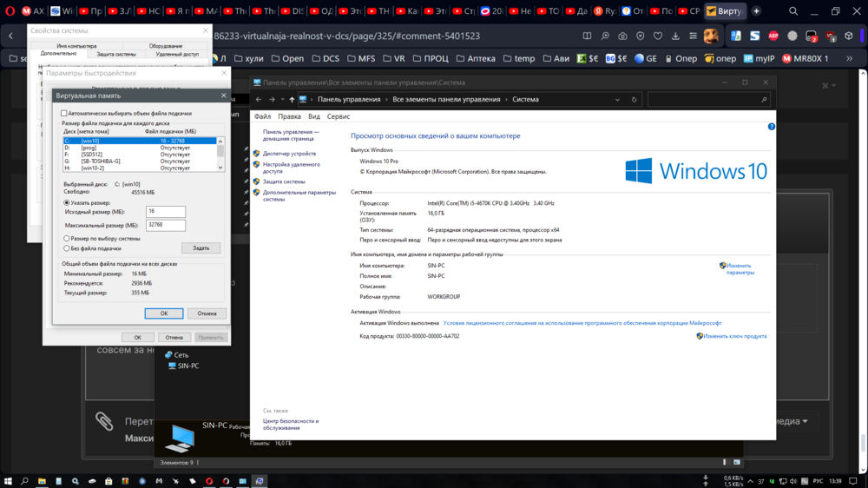Open DCS bookmarks folder
868x488 pixels.
pyautogui.click(x=325, y=58)
